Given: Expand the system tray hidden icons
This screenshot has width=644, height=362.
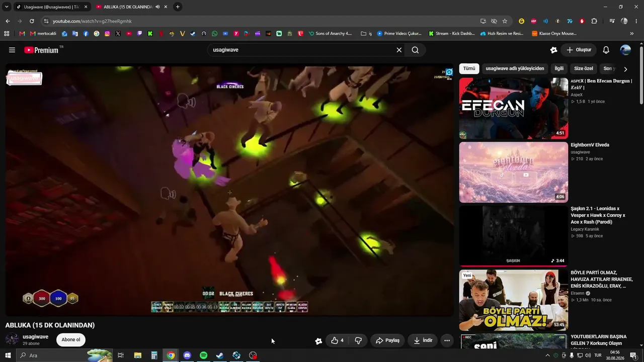Looking at the screenshot, I should point(547,355).
